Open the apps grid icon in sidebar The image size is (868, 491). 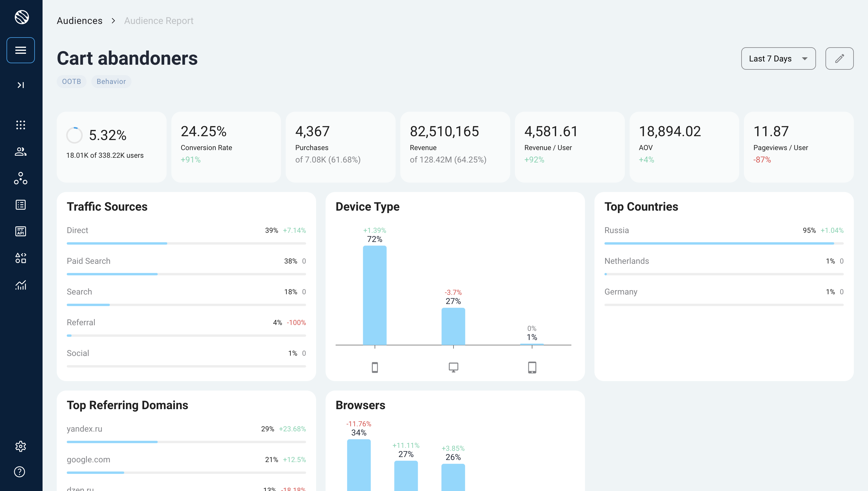[x=21, y=125]
